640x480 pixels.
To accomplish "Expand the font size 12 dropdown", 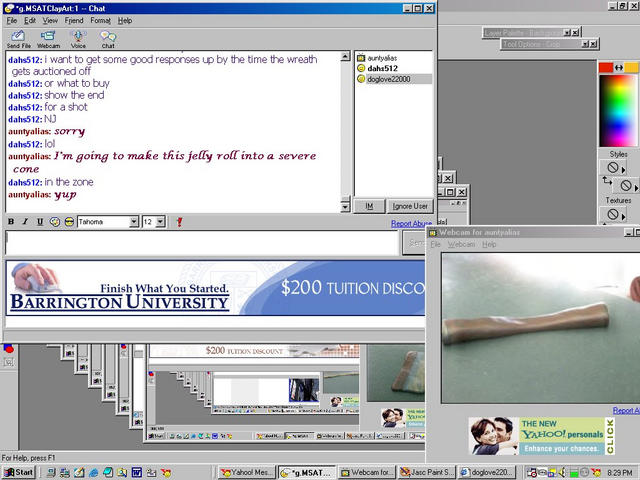I will 161,222.
